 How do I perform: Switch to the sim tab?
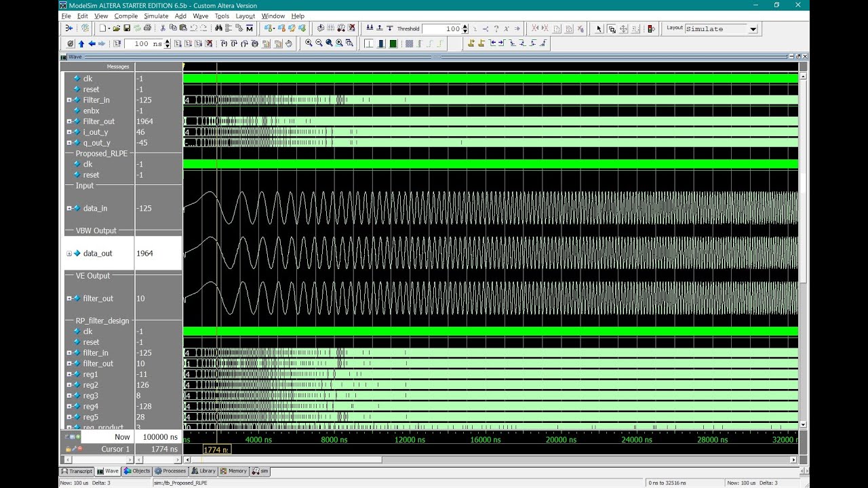[260, 471]
